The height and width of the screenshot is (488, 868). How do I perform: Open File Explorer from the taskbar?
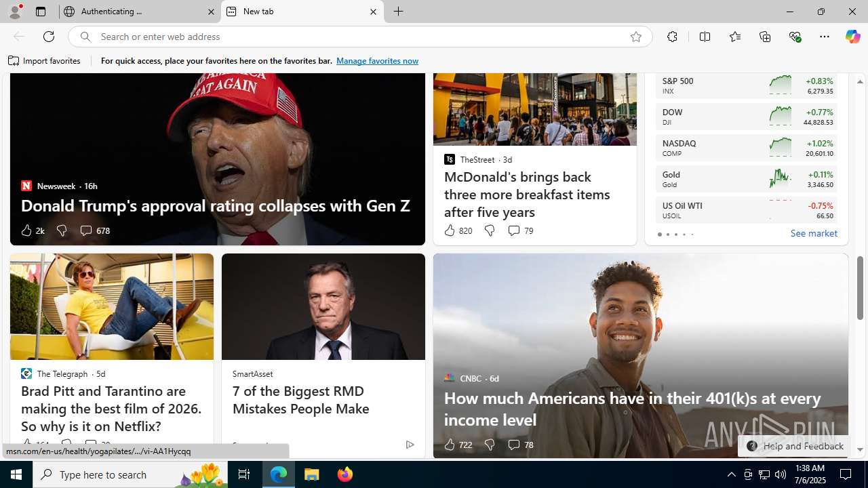point(312,474)
